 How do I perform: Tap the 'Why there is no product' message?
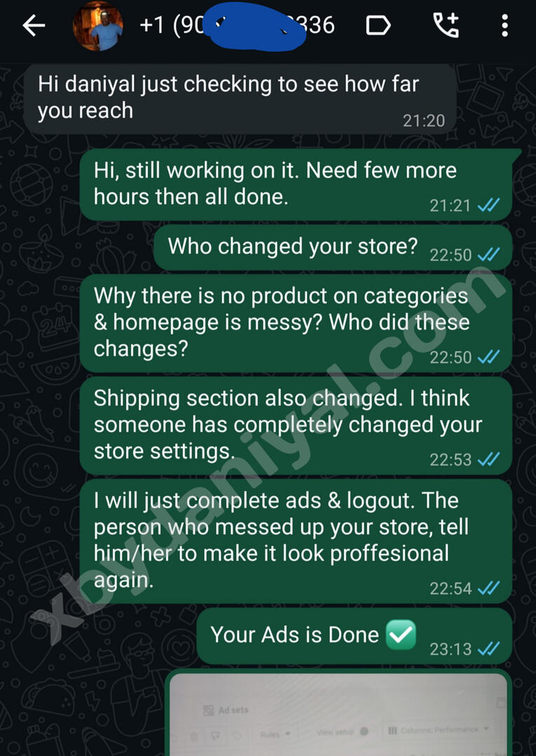(x=296, y=323)
